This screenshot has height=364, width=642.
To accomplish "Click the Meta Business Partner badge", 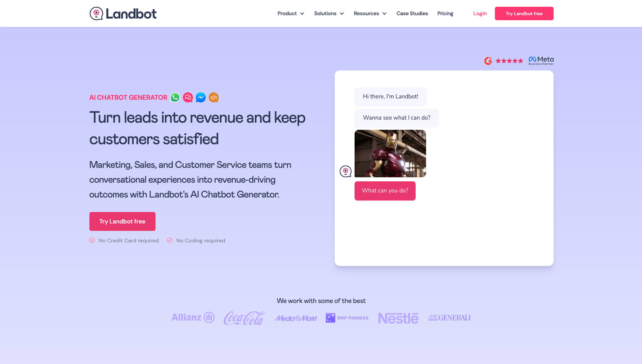I will coord(541,61).
